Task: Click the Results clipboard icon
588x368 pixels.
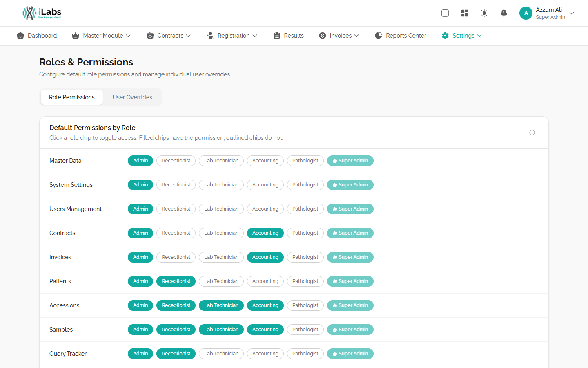Action: click(277, 36)
